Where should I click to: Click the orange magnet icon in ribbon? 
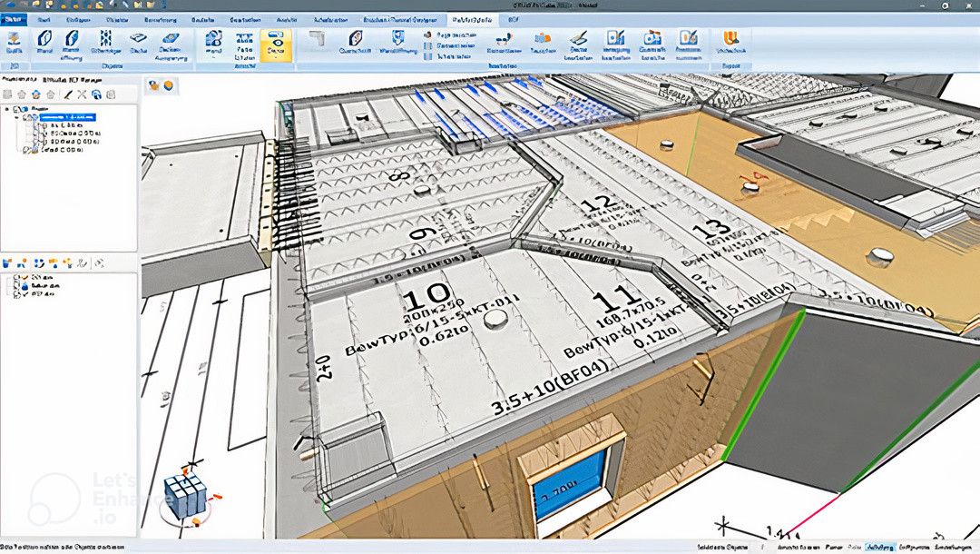coord(730,39)
